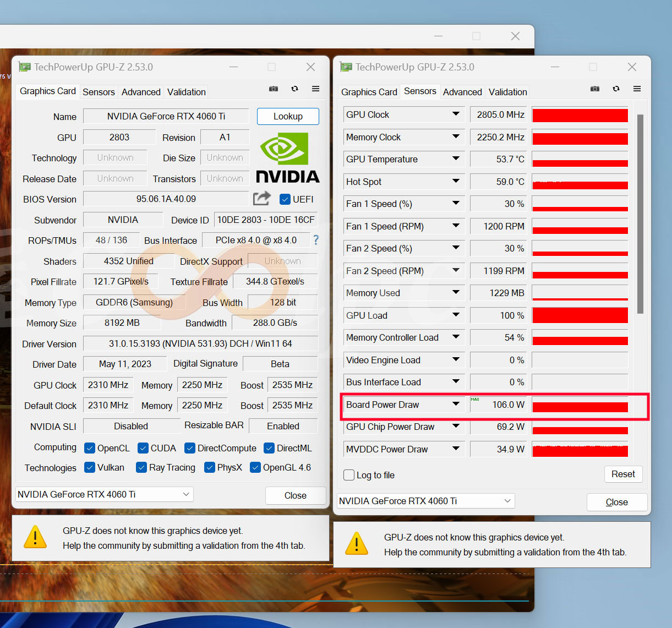Click the Resizable BAR value Enabled
Viewport: 672px width, 628px height.
tap(283, 426)
